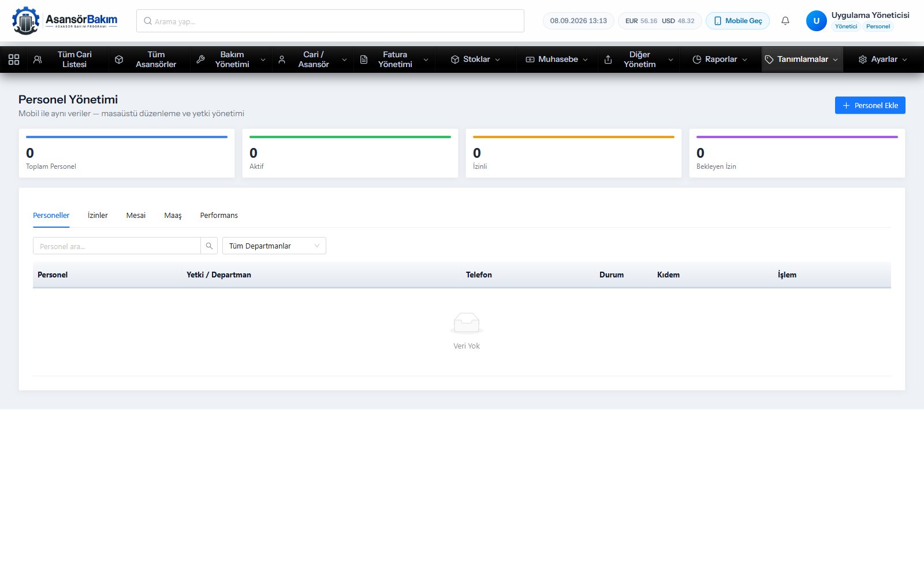This screenshot has height=578, width=924.
Task: Click the Toplam Personel stat card
Action: [126, 153]
